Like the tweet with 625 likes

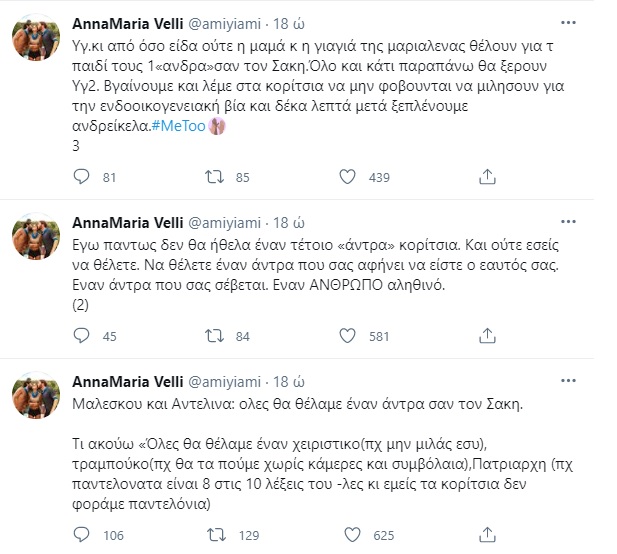(x=352, y=535)
